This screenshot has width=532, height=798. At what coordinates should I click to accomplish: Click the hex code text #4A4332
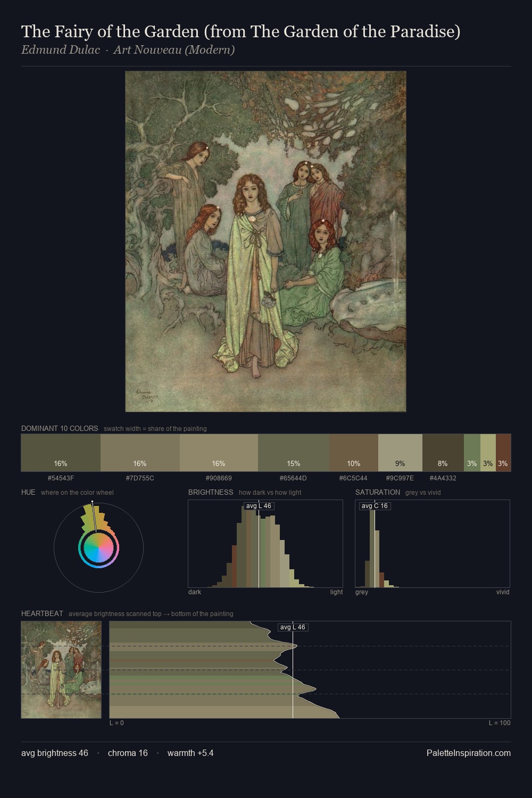click(443, 478)
